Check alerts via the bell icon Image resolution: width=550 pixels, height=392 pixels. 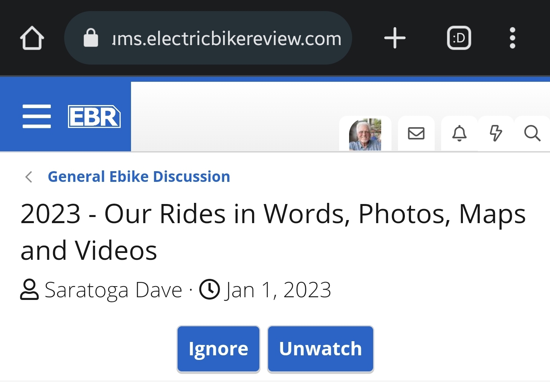[459, 134]
